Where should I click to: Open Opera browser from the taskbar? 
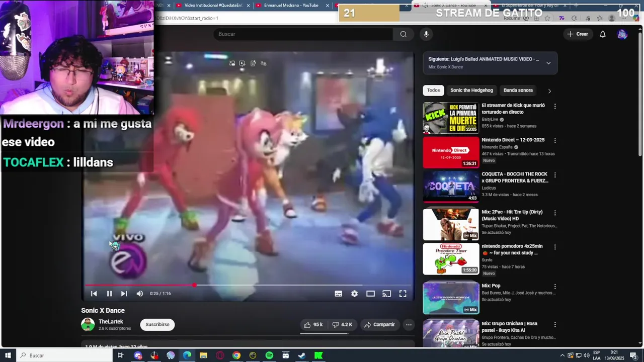pos(220,355)
